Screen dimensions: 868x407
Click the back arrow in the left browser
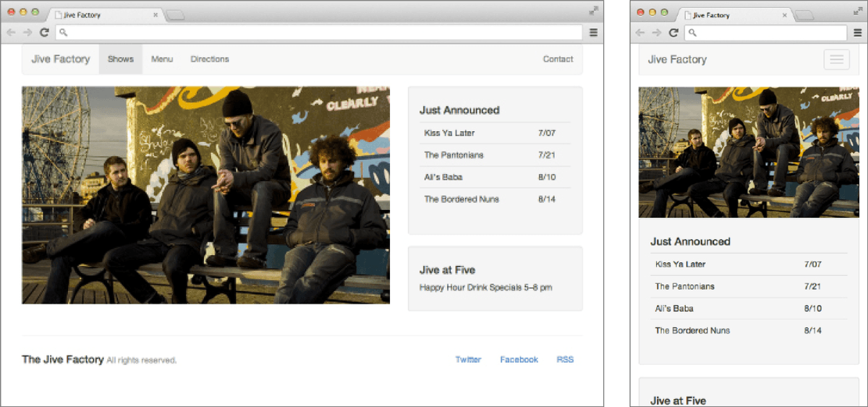[11, 32]
